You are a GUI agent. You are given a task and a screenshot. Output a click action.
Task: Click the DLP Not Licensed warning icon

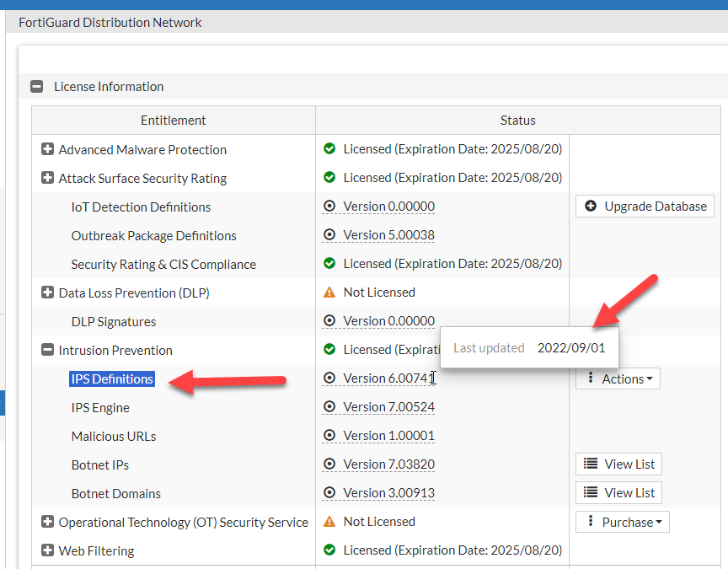329,293
